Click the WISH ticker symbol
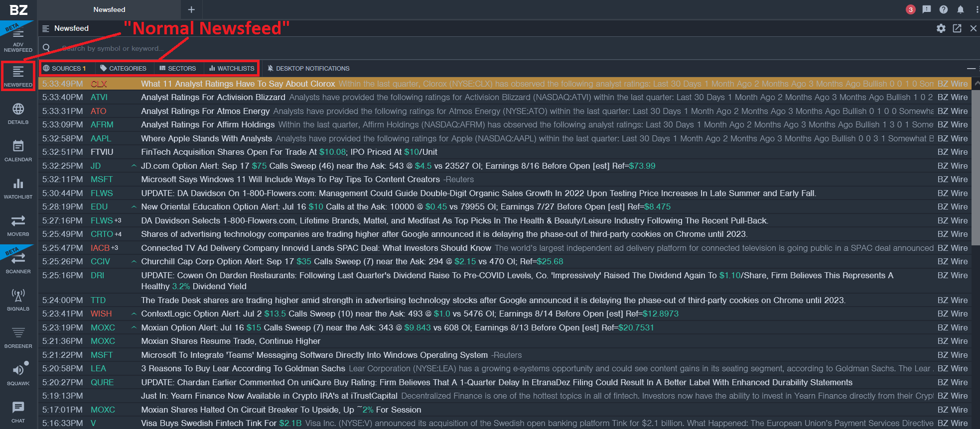Image resolution: width=980 pixels, height=429 pixels. (x=101, y=314)
